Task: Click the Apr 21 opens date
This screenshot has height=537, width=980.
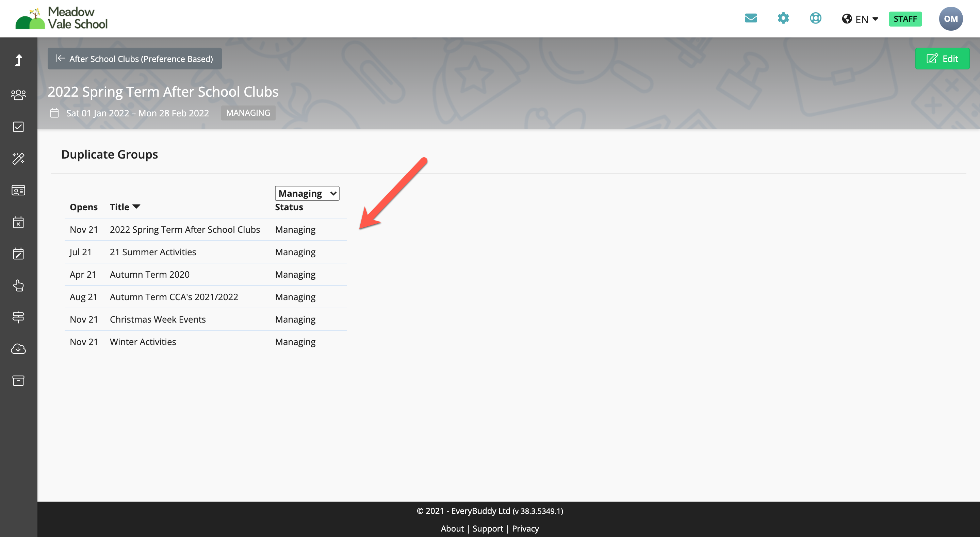Action: (83, 274)
